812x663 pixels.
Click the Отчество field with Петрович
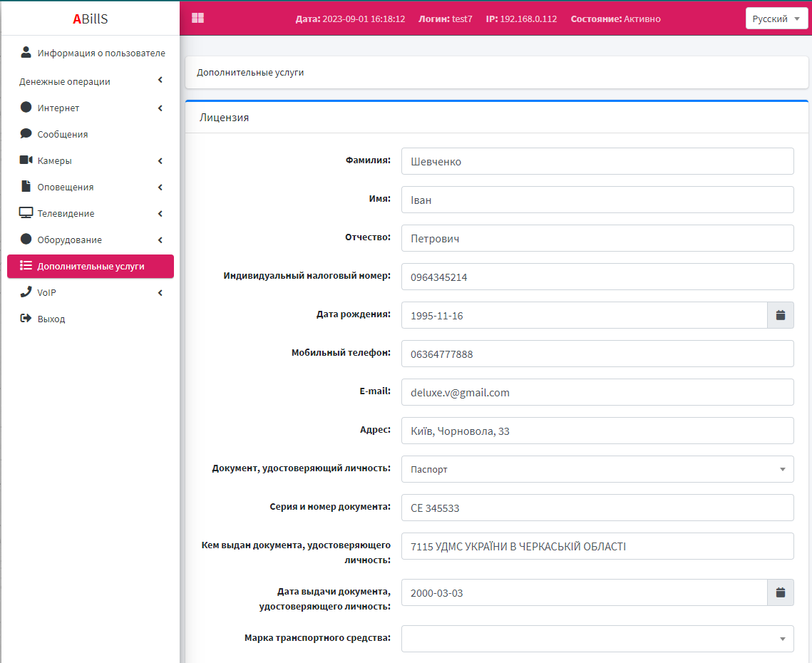click(597, 238)
